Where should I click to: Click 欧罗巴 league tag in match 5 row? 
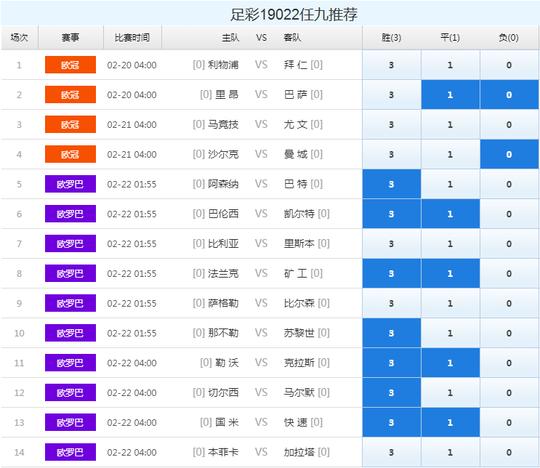point(70,184)
